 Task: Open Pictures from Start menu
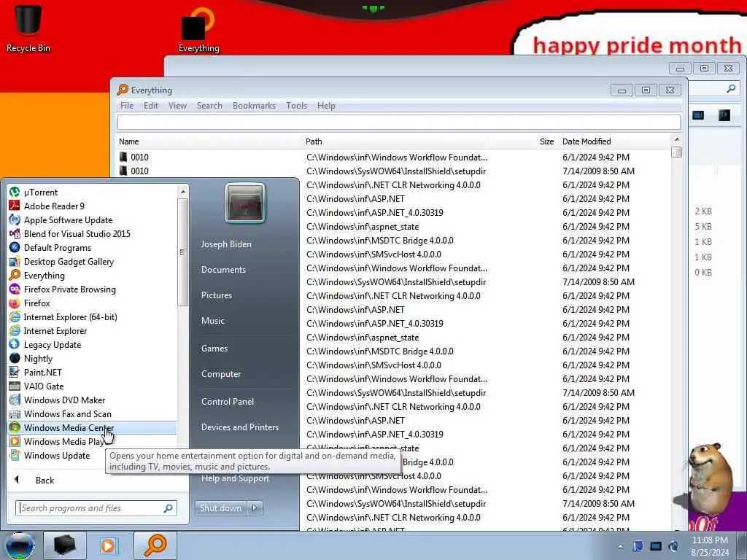click(x=216, y=295)
